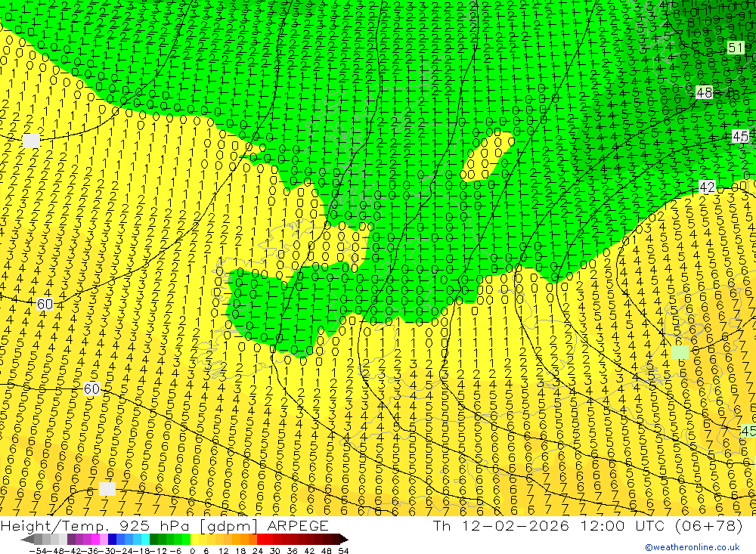Click the -54 value on the legend
Viewport: 756px width, 554px height.
click(x=38, y=551)
